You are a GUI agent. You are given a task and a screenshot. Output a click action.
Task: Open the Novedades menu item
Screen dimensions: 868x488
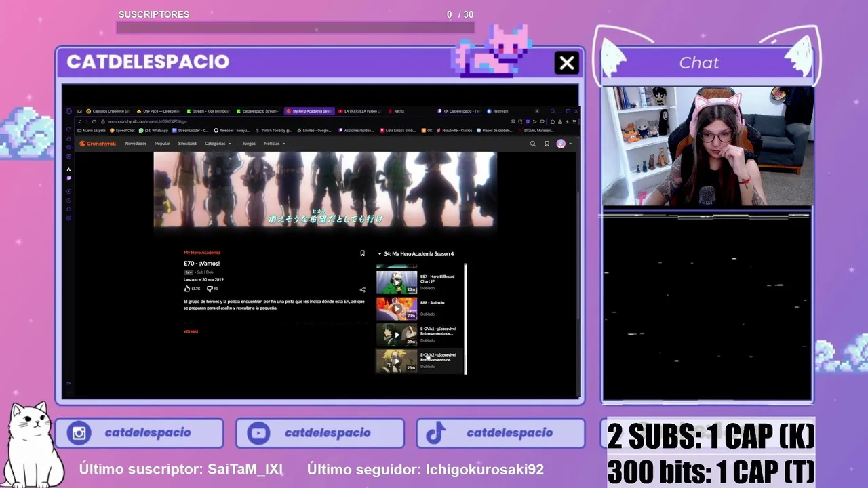click(x=136, y=144)
